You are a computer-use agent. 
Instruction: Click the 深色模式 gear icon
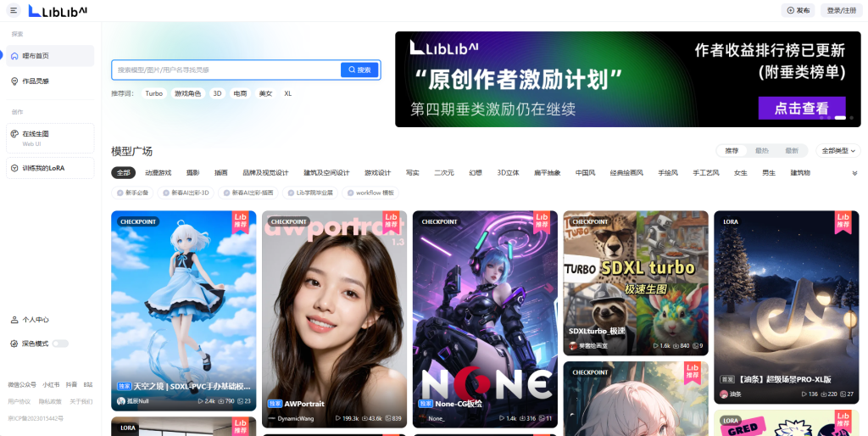(x=14, y=344)
